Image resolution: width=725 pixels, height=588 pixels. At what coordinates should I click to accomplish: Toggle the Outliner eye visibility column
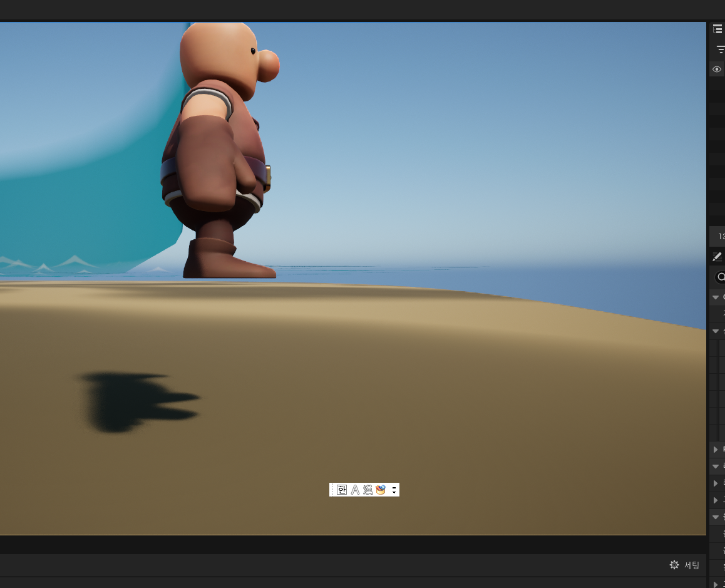717,70
